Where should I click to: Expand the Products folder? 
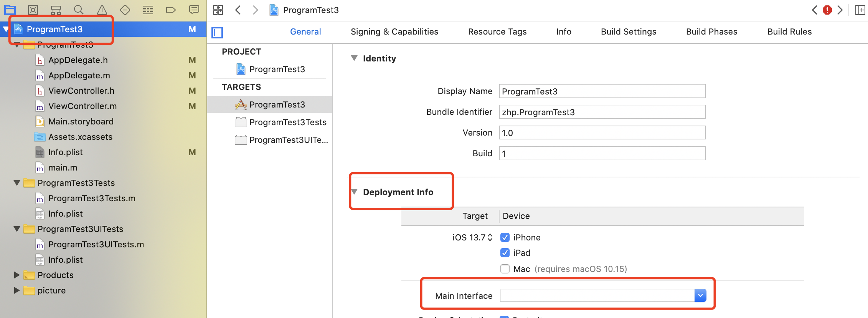[x=17, y=275]
